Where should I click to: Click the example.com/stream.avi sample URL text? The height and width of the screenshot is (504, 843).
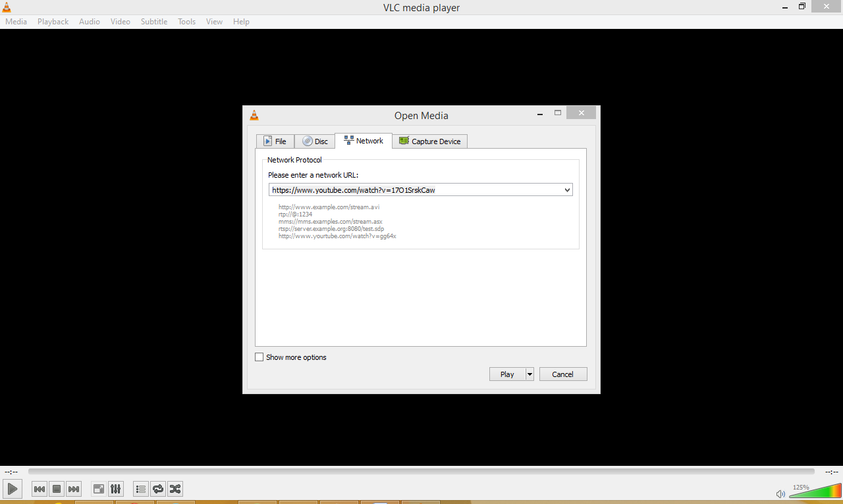[329, 207]
